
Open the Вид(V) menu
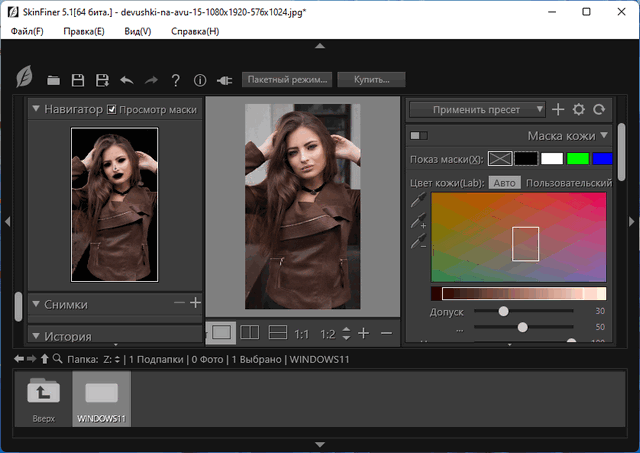135,31
